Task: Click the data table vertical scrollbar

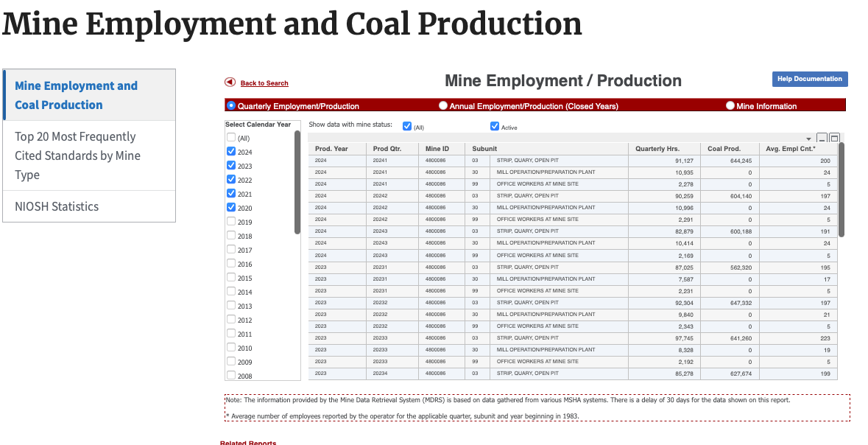Action: [x=841, y=189]
